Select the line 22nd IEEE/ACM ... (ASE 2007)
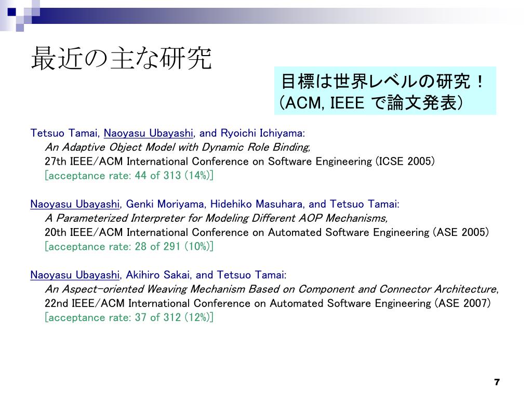The width and height of the screenshot is (532, 399). [x=268, y=303]
